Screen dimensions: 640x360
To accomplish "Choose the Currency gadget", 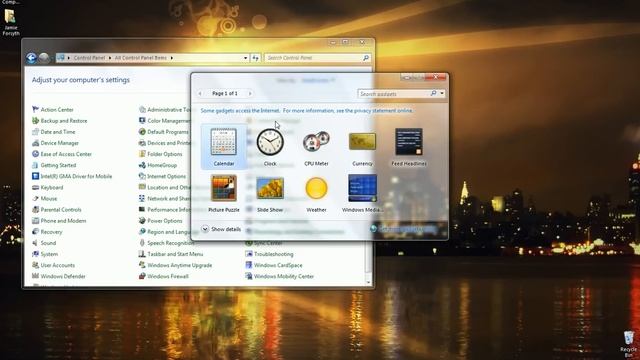I will point(362,147).
